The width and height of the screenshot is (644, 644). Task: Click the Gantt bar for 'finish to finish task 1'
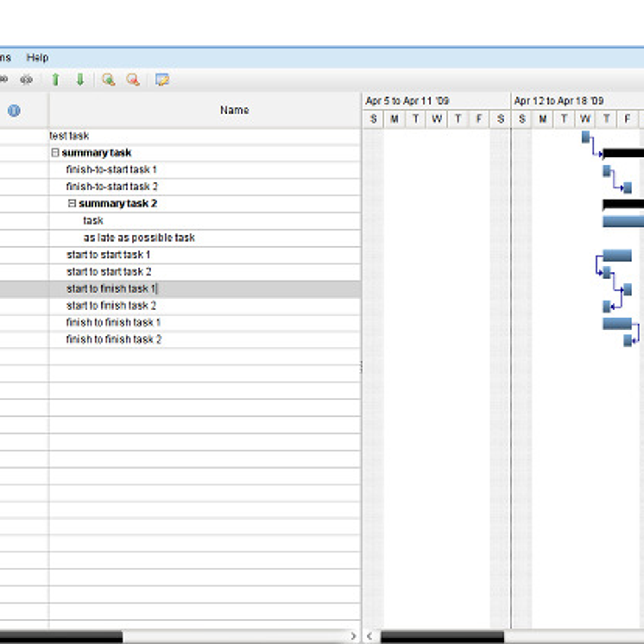point(617,324)
